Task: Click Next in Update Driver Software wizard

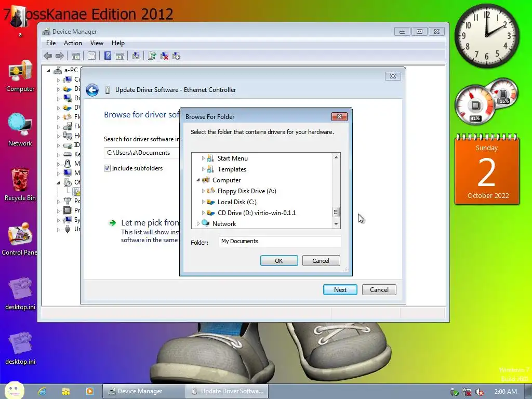Action: point(340,290)
